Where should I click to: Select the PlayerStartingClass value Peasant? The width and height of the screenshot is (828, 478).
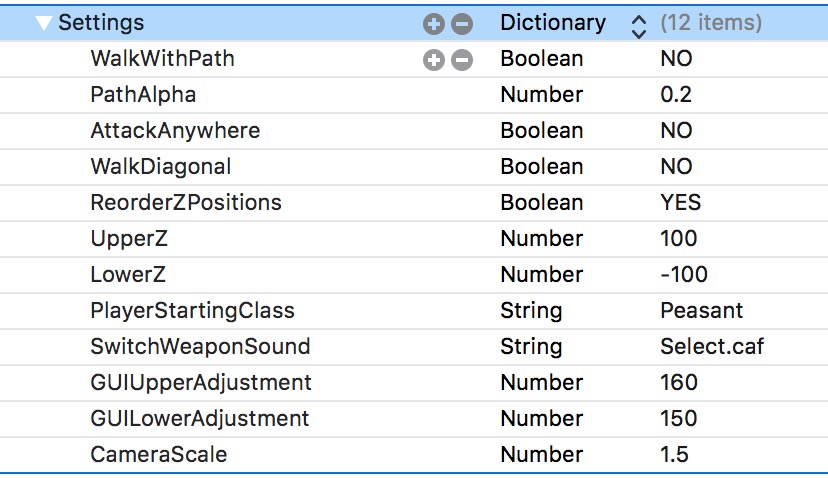[702, 311]
